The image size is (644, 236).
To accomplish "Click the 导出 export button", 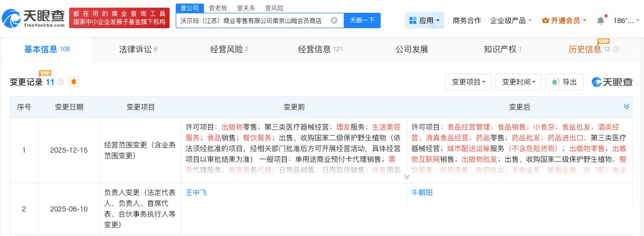I will (x=564, y=82).
